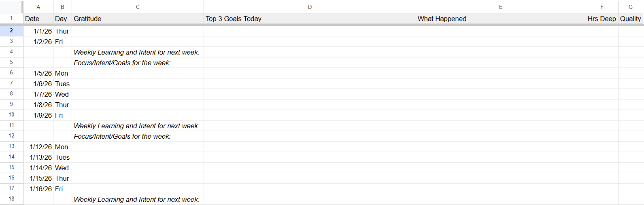Select the Day header cell
This screenshot has height=205, width=644.
(62, 19)
